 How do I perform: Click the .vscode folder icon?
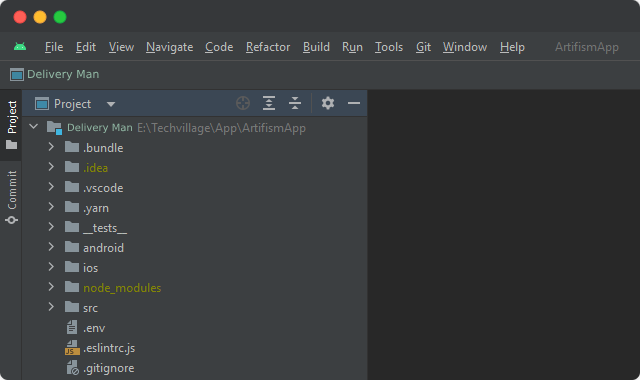72,187
